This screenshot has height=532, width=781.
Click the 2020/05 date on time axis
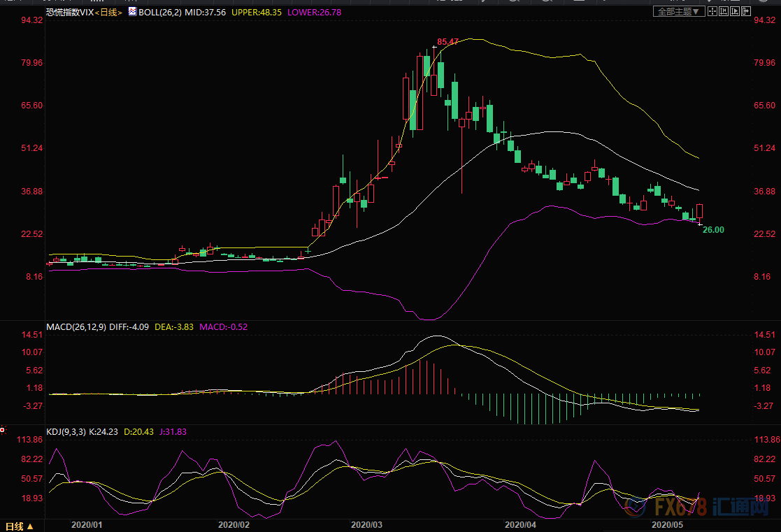[668, 524]
